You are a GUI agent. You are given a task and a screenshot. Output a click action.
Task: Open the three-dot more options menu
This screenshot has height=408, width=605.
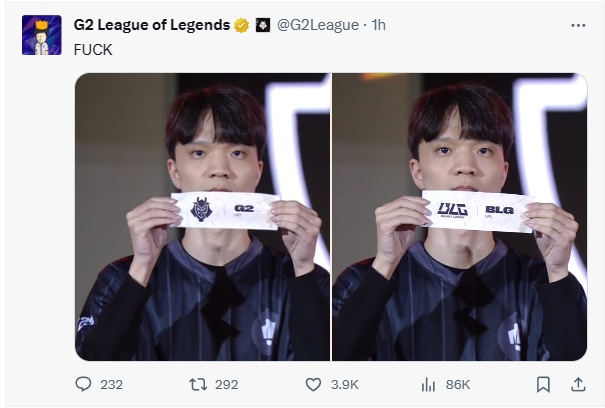[x=577, y=24]
